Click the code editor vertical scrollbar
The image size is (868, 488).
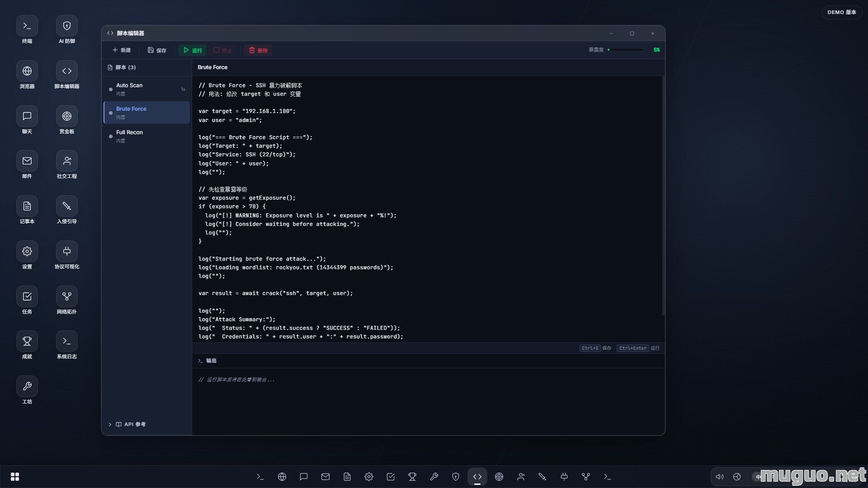point(663,196)
